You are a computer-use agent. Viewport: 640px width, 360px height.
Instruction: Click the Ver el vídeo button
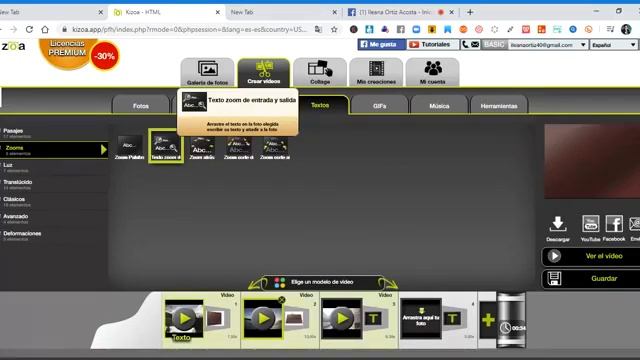(591, 256)
